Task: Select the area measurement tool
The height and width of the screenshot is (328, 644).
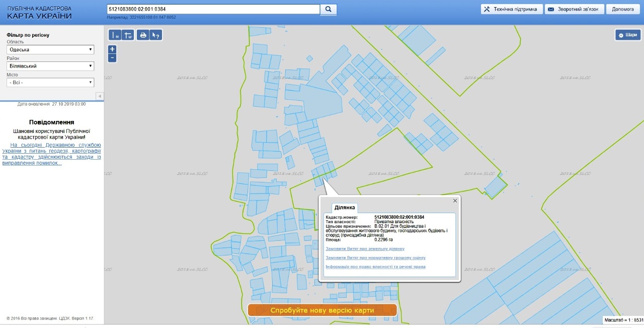Action: coord(128,35)
